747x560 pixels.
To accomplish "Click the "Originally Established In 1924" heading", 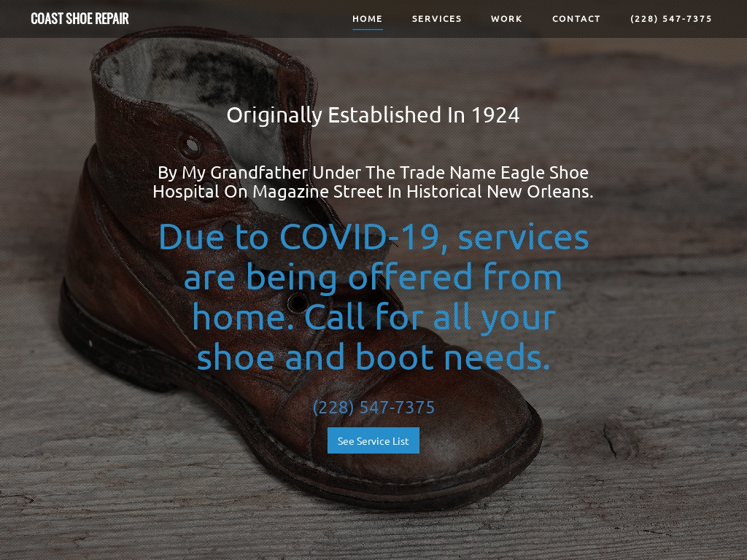I will 373,115.
